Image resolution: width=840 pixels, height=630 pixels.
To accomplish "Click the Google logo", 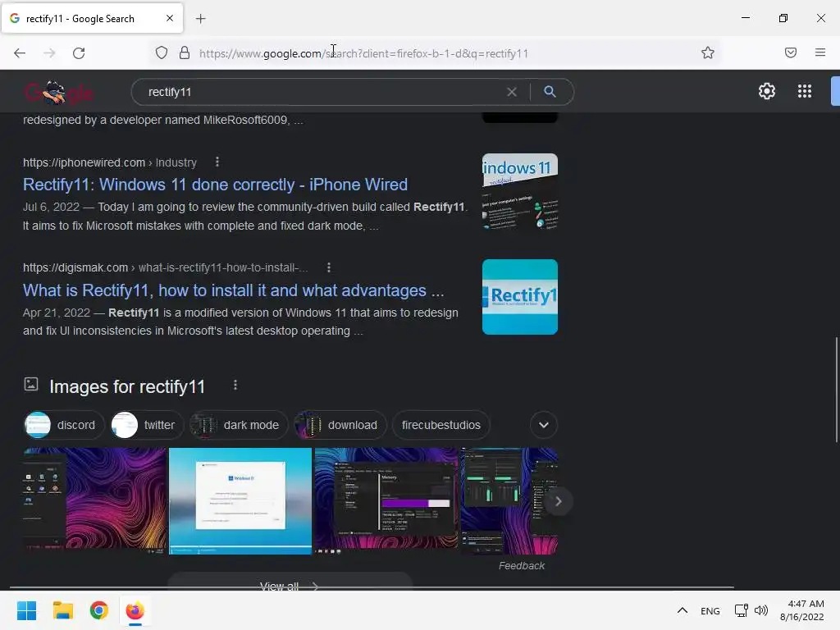I will [59, 93].
